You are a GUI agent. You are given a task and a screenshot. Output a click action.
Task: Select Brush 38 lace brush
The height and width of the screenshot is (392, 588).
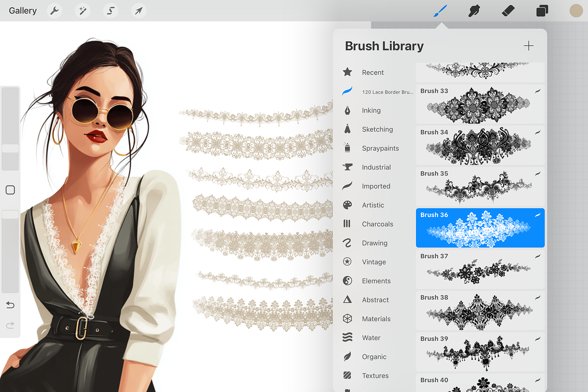[480, 310]
